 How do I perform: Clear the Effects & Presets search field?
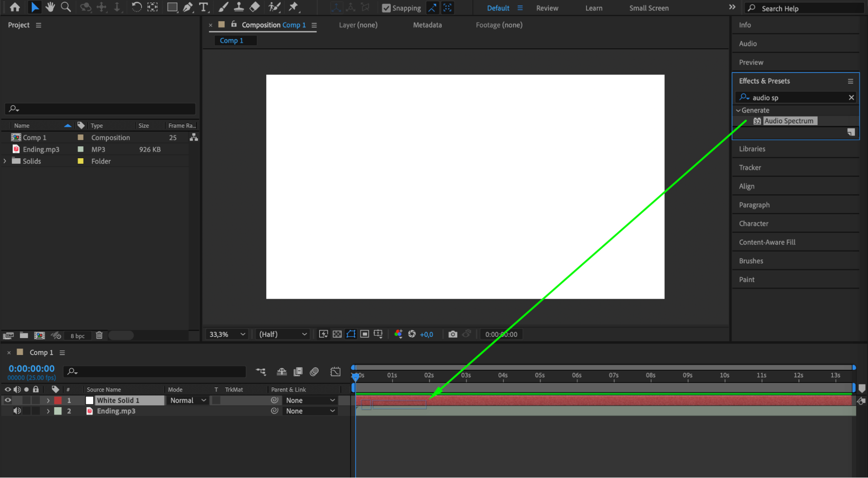pyautogui.click(x=851, y=98)
